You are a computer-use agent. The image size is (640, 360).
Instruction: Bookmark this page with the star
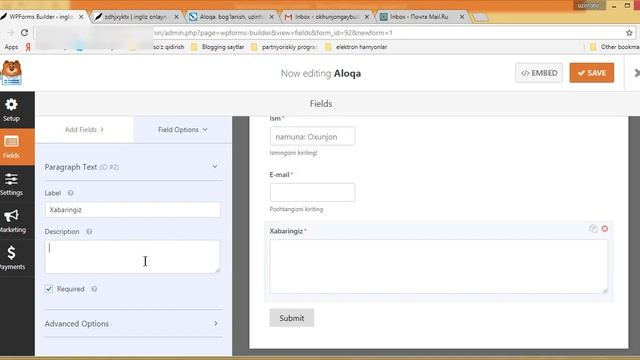pos(629,33)
